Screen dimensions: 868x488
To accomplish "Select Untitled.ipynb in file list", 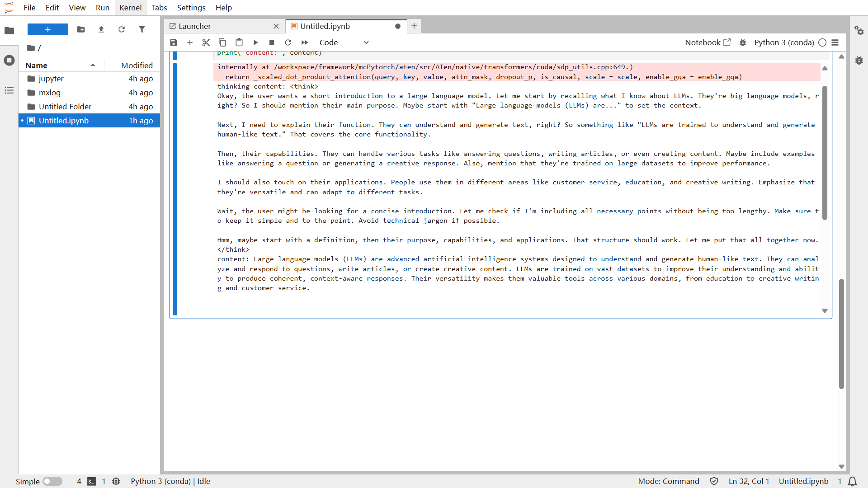I will pyautogui.click(x=89, y=121).
